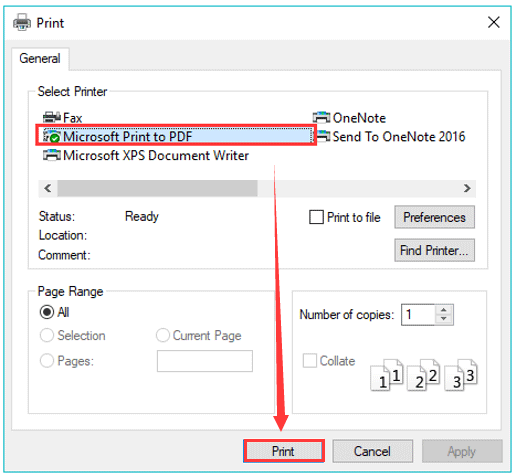Image resolution: width=515 pixels, height=474 pixels.
Task: Select the Microsoft Print to PDF icon
Action: click(52, 136)
